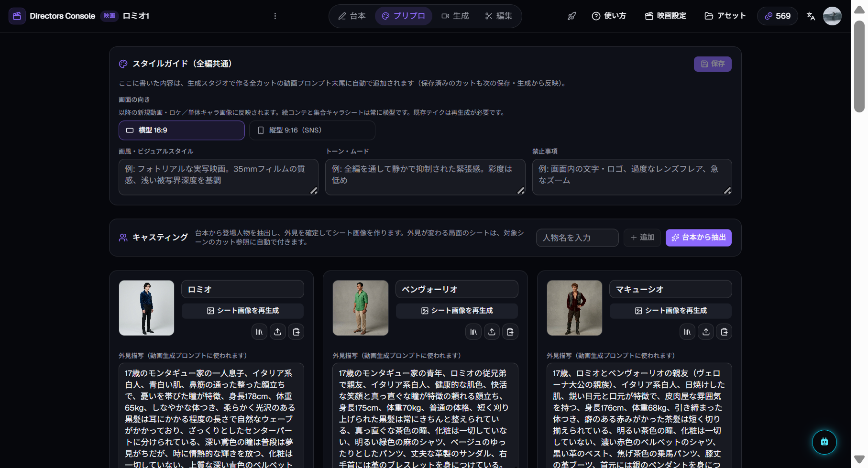Paste clipboard image for ロミオ

tap(296, 332)
